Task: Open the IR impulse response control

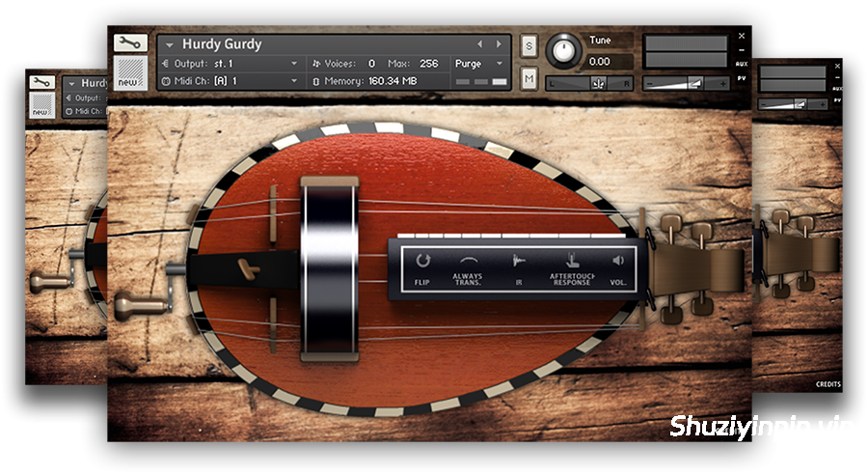Action: 519,268
